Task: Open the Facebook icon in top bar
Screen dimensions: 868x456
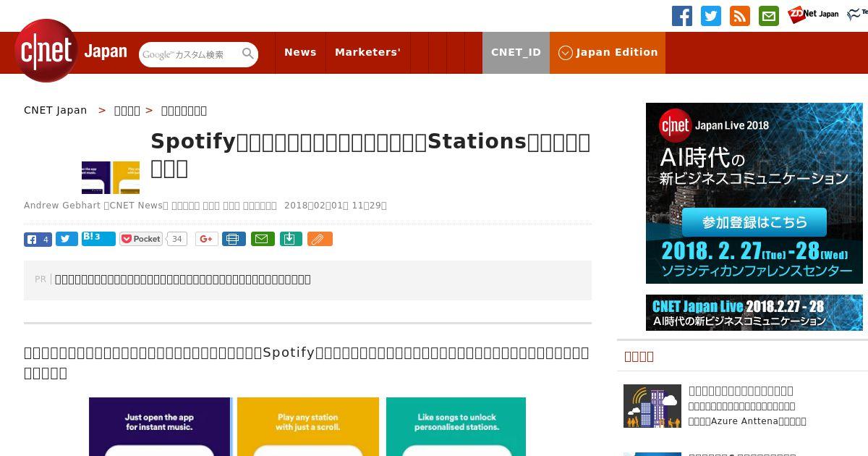Action: click(x=682, y=16)
